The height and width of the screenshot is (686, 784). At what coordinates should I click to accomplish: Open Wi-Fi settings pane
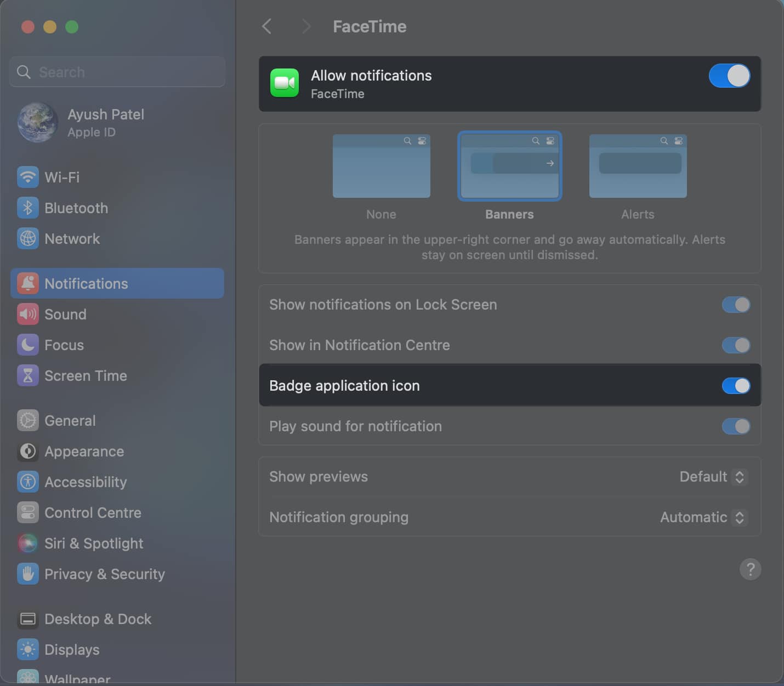coord(117,177)
